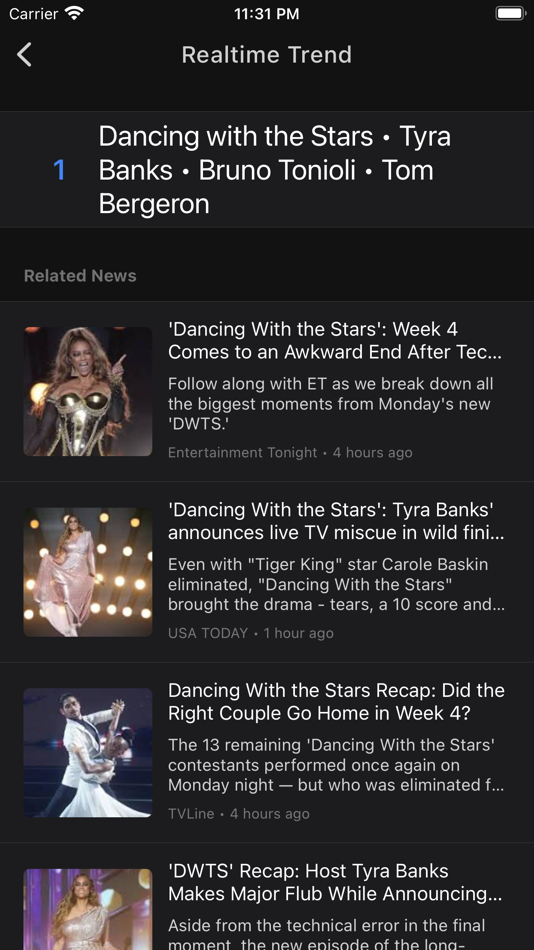
Task: Tap the battery icon in the status bar
Action: 510,13
